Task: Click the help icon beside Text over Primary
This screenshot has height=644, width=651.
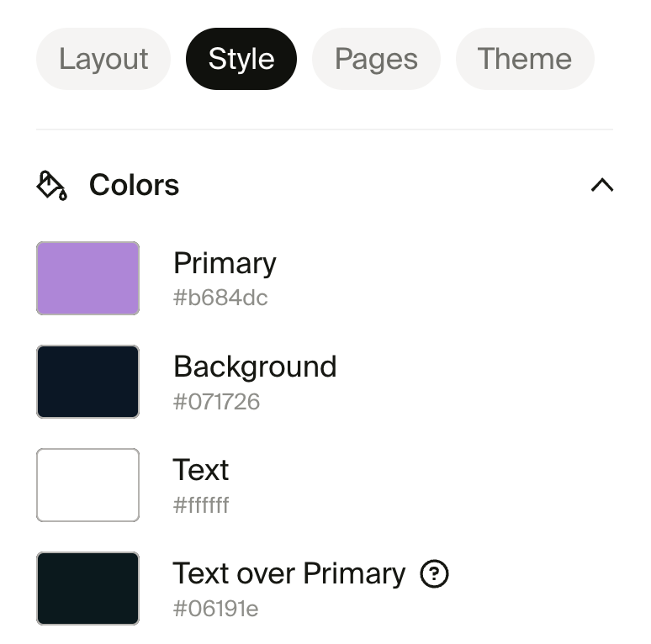Action: pyautogui.click(x=434, y=574)
